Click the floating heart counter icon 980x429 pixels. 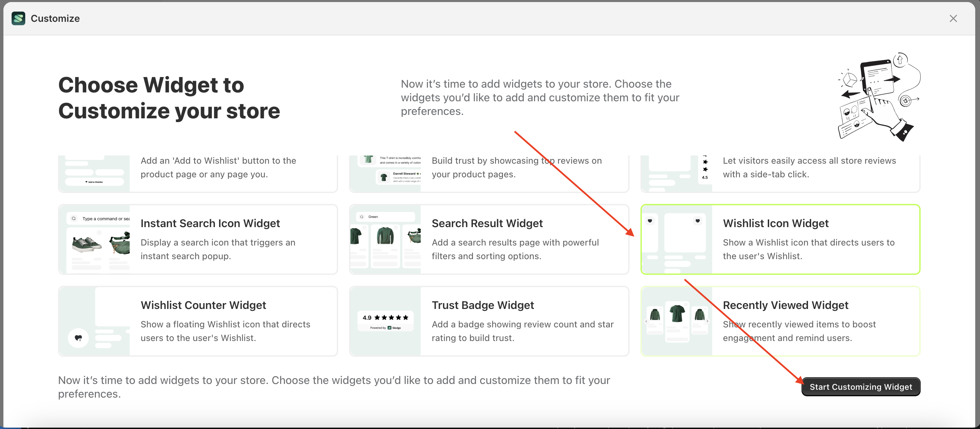click(78, 337)
